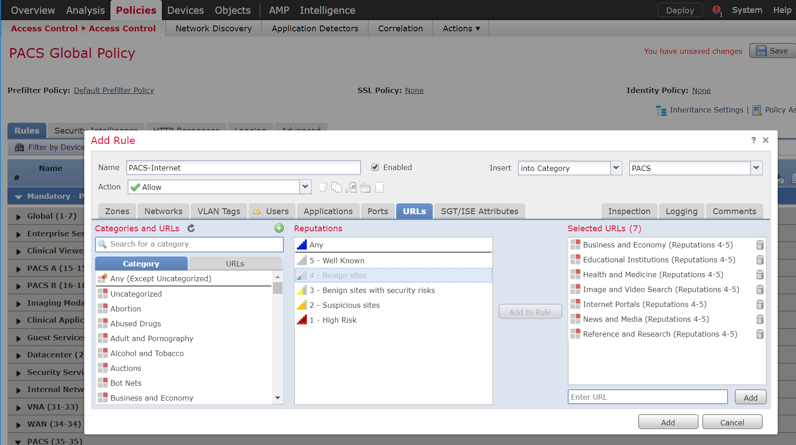Open the Logging tab
Viewport: 796px width, 445px height.
click(681, 211)
